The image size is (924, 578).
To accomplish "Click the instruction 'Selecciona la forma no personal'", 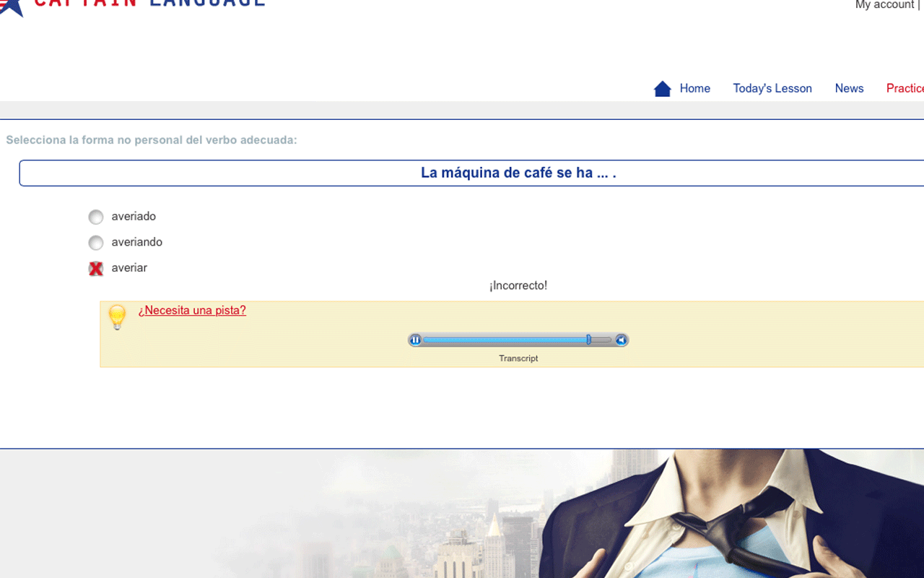I will pyautogui.click(x=152, y=139).
